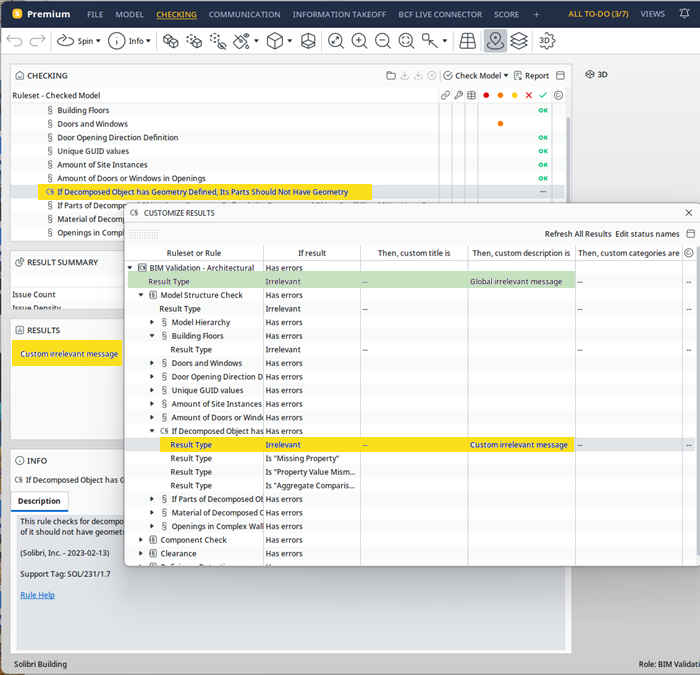
Task: Toggle the location pin marker tool
Action: click(495, 41)
